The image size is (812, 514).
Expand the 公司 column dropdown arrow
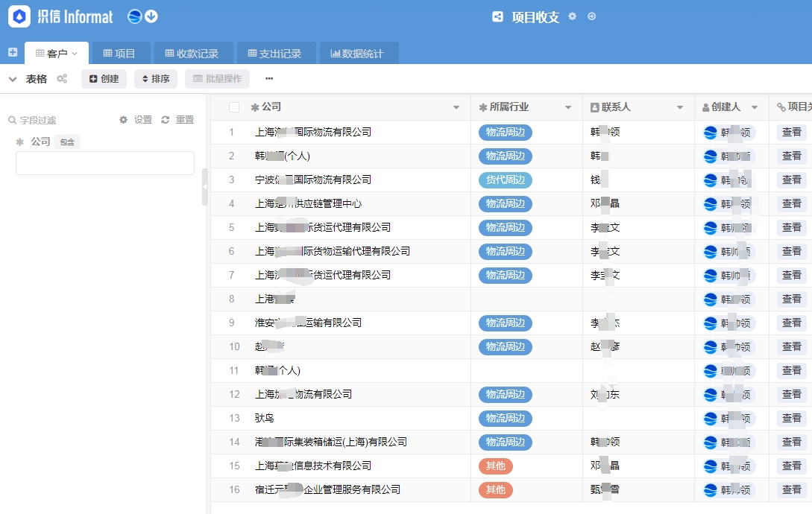click(x=456, y=108)
